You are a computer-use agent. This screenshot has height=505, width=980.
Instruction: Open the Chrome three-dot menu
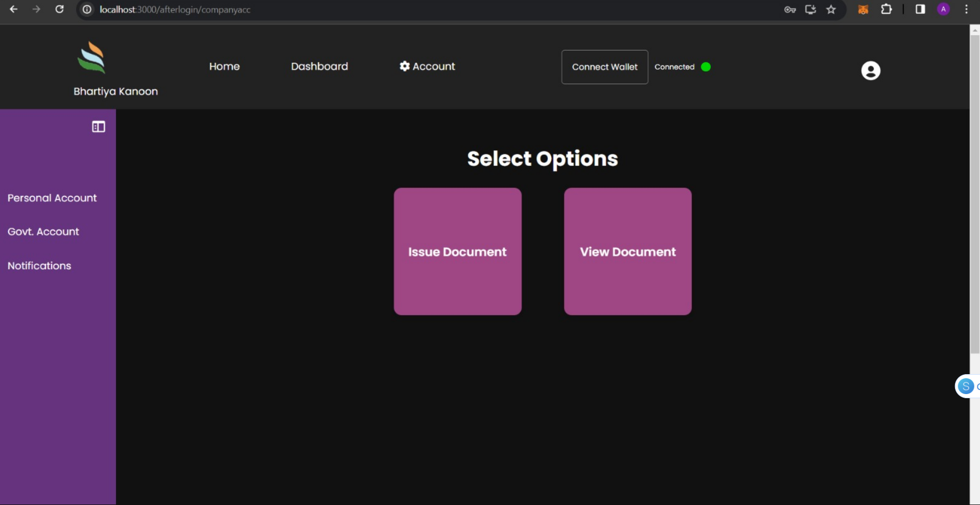[x=966, y=9]
